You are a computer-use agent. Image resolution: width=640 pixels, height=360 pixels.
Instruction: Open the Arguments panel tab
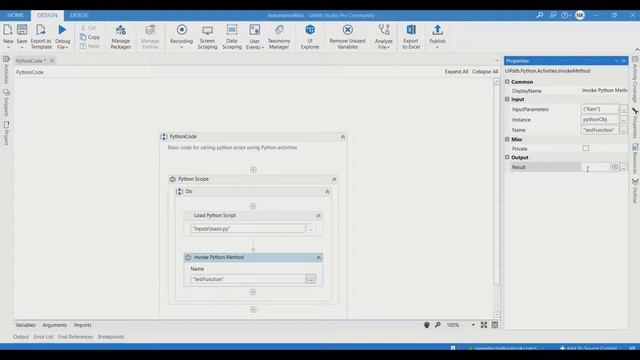tap(54, 325)
